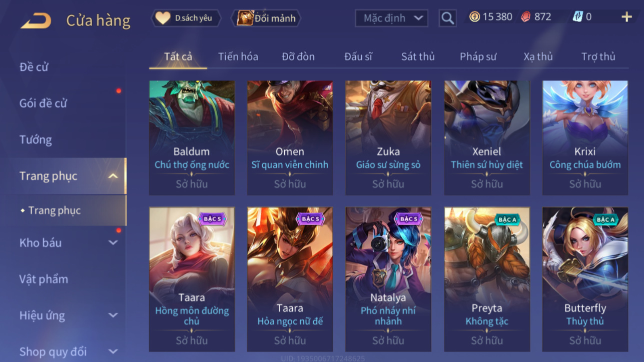Select the Tiến hóa tab
This screenshot has width=644, height=362.
(x=238, y=56)
